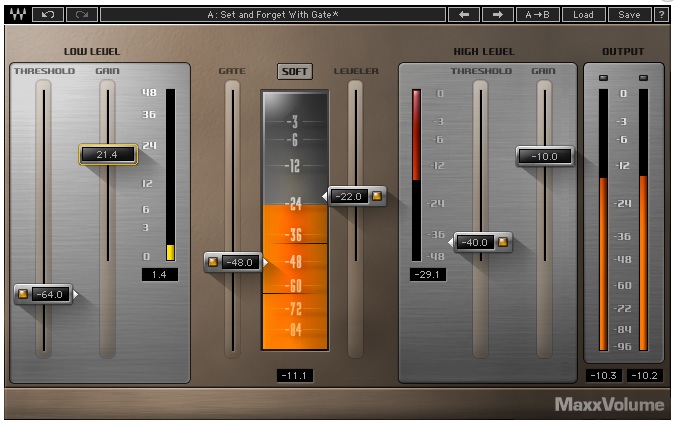
Task: Copy setup A to B
Action: pyautogui.click(x=537, y=14)
